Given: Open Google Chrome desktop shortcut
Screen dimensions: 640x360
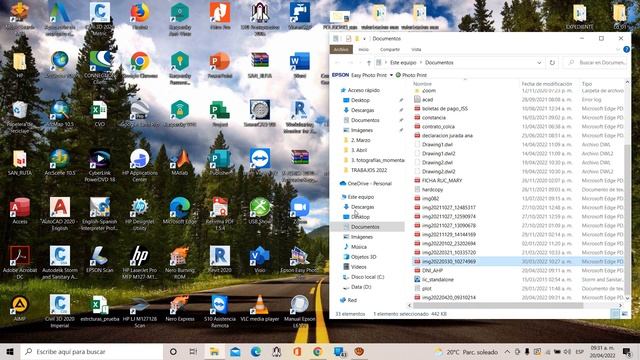Looking at the screenshot, I should (140, 64).
